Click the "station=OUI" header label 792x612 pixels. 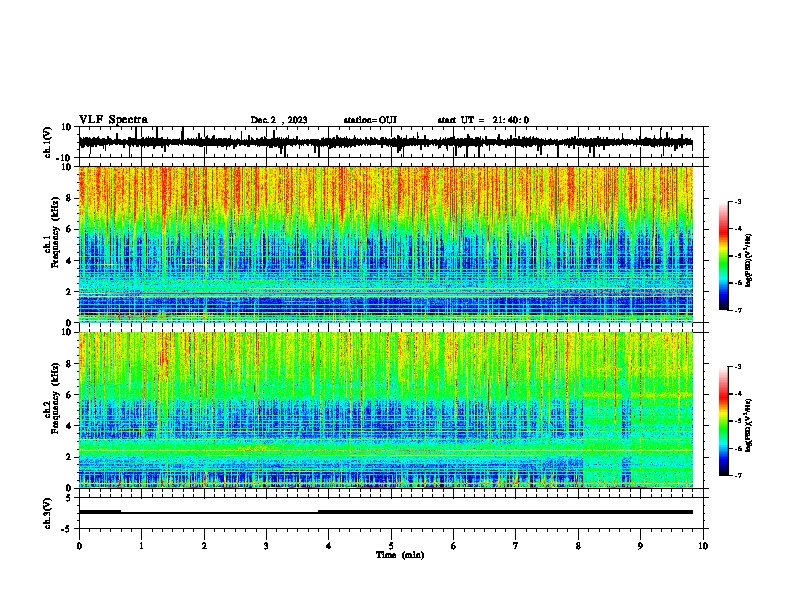coord(370,120)
